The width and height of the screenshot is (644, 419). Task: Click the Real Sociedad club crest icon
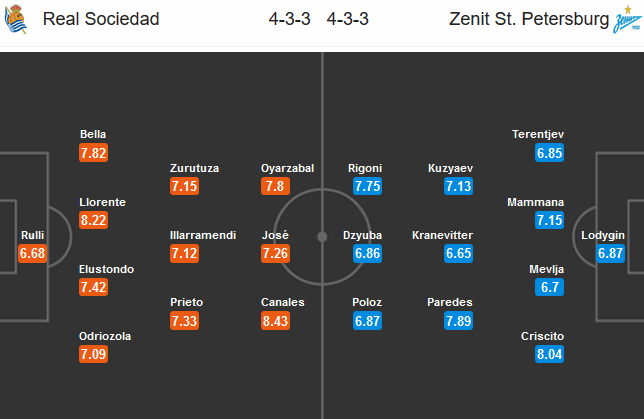[18, 20]
